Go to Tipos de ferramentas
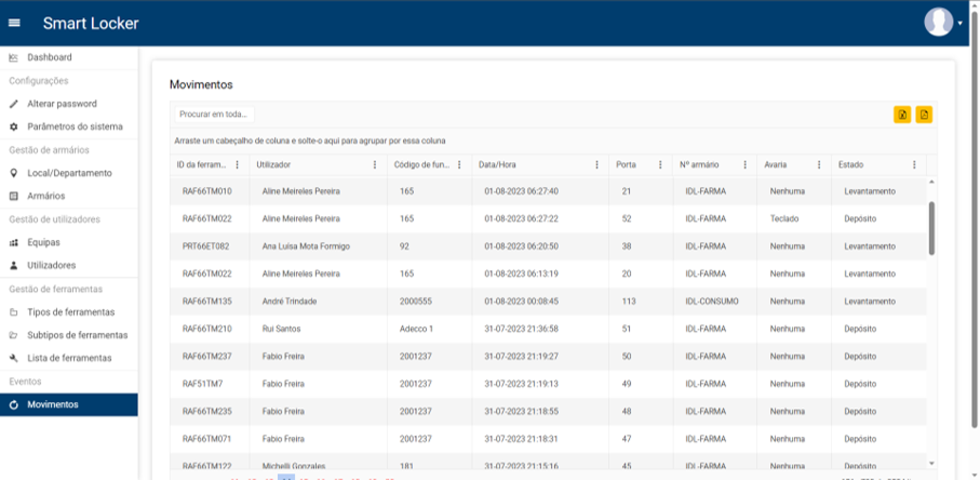This screenshot has height=480, width=980. coord(70,312)
